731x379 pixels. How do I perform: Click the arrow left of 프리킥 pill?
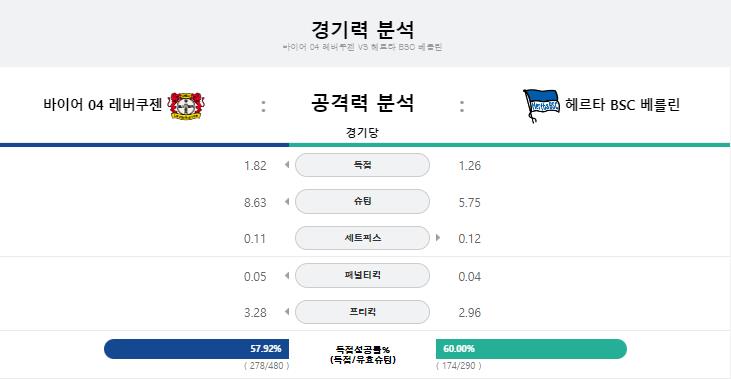[287, 311]
